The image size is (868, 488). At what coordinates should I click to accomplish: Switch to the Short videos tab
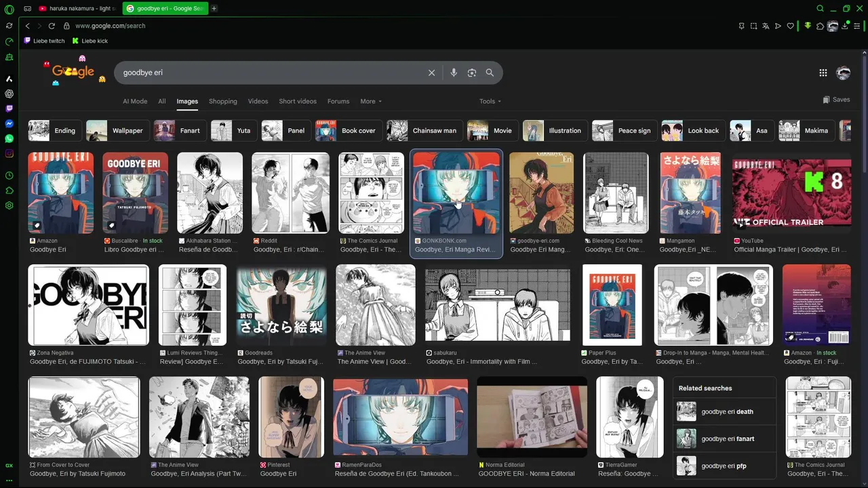(298, 101)
